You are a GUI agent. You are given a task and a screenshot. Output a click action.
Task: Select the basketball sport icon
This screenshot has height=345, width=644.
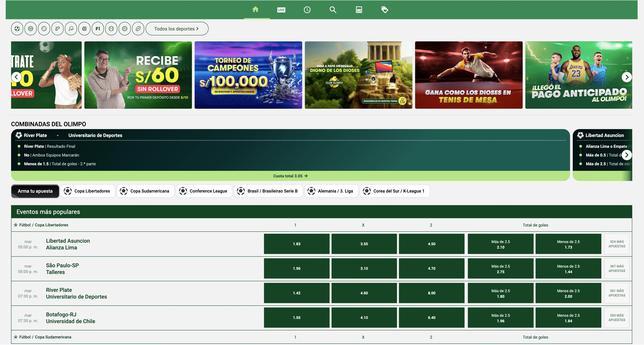point(30,29)
